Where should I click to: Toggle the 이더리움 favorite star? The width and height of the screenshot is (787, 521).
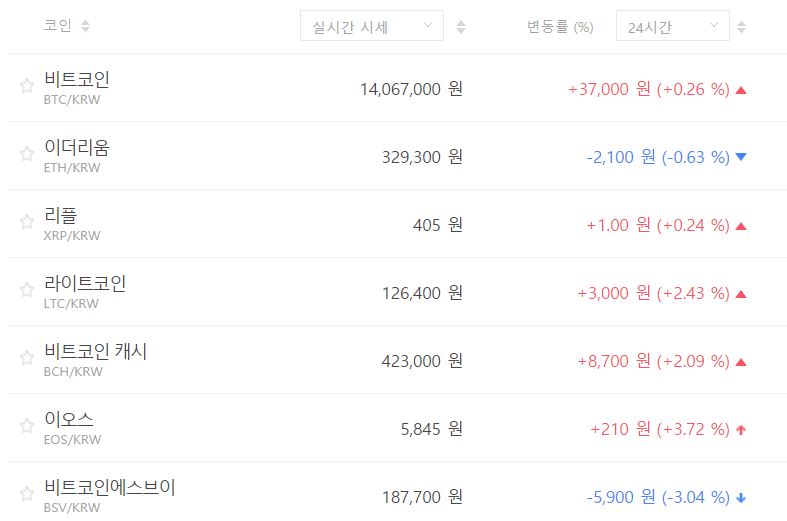coord(27,155)
